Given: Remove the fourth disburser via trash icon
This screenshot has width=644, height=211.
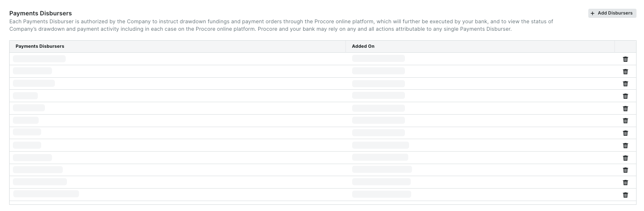Looking at the screenshot, I should click(x=625, y=96).
